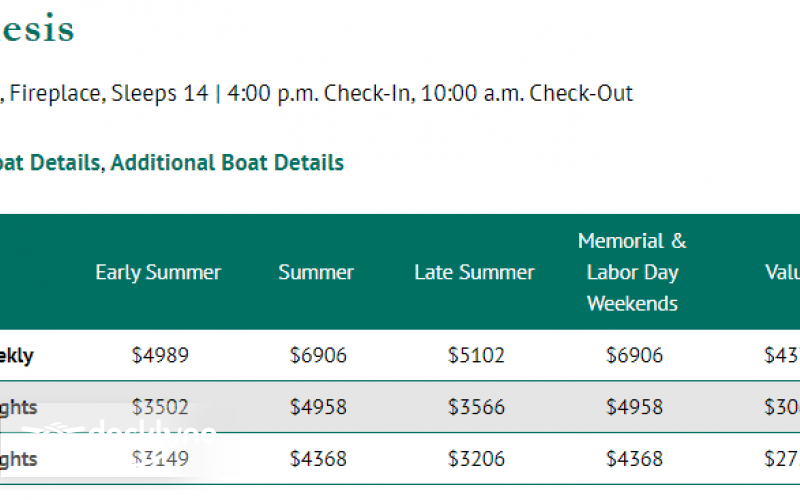Click the $3206 Late Summer price

click(x=476, y=459)
